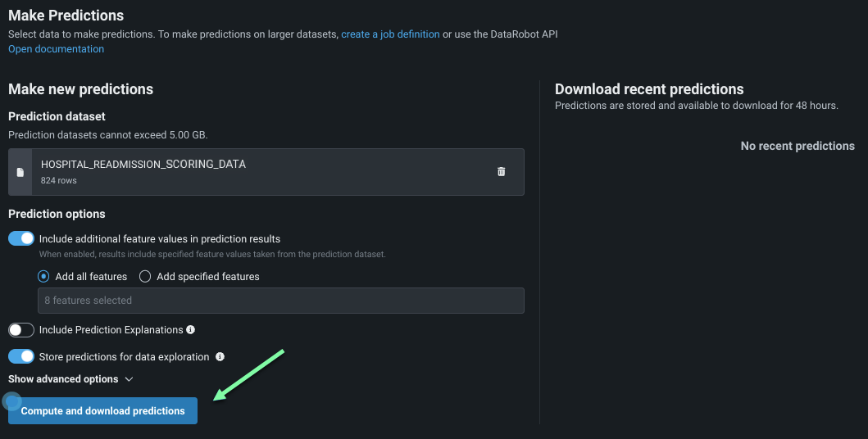Disable Include additional feature values toggle
868x439 pixels.
21,239
